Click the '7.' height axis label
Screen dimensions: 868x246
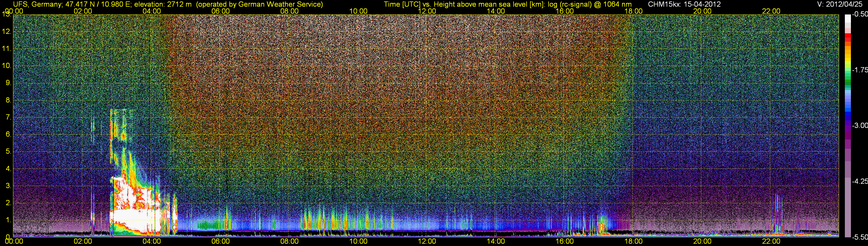coord(9,117)
